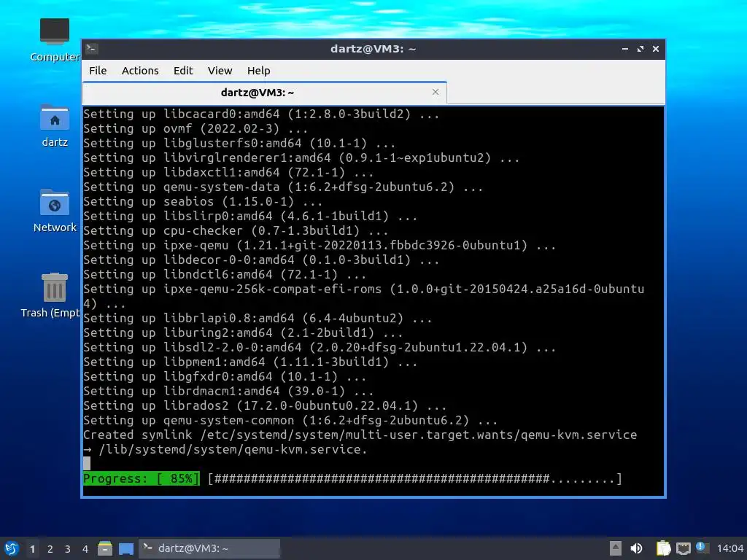Viewport: 747px width, 560px height.
Task: Click the 'Setting up libslirp0:amd64' line
Action: 250,216
